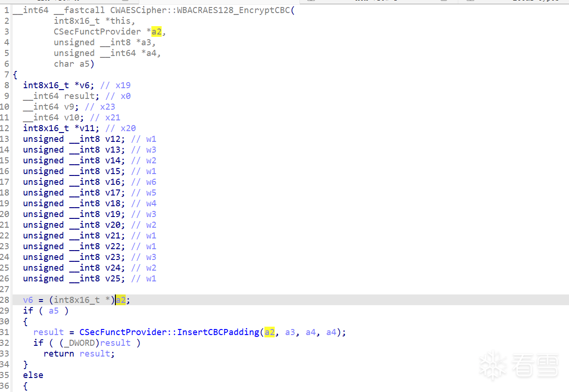The image size is (569, 392).
Task: Select variable v18 declaration
Action: 113,203
